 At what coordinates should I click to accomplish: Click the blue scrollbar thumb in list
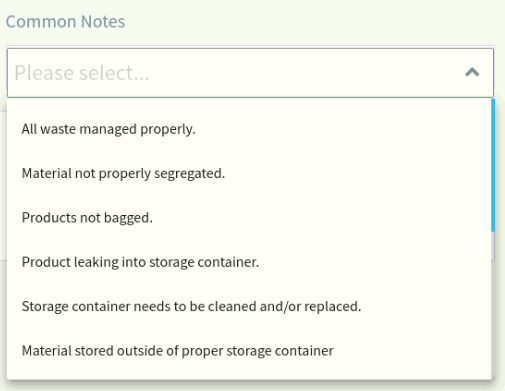point(493,165)
